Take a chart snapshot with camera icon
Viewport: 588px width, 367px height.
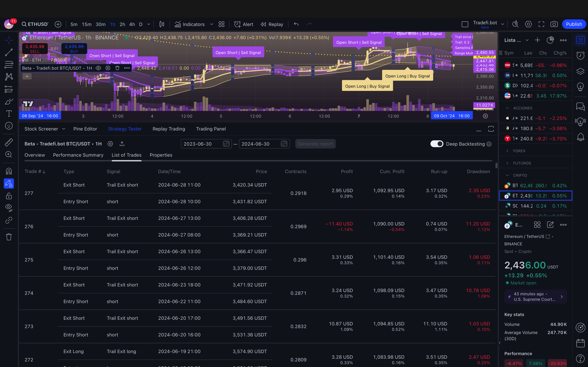click(554, 24)
